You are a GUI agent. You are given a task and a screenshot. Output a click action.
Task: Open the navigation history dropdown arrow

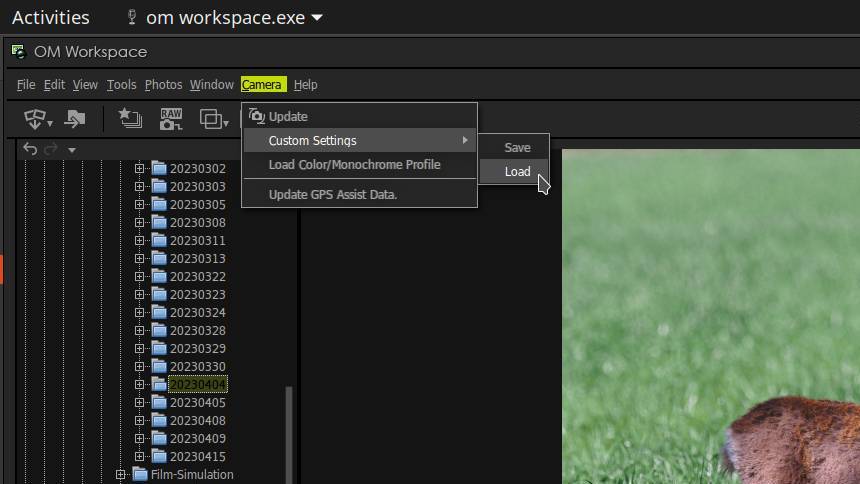tap(72, 150)
